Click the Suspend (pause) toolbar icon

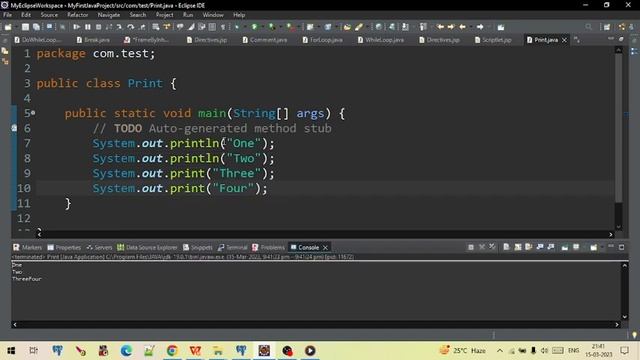(x=88, y=27)
